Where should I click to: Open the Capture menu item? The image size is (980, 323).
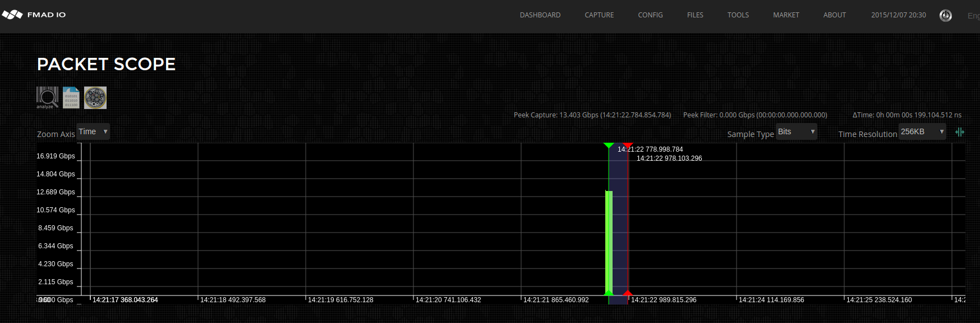[x=599, y=15]
